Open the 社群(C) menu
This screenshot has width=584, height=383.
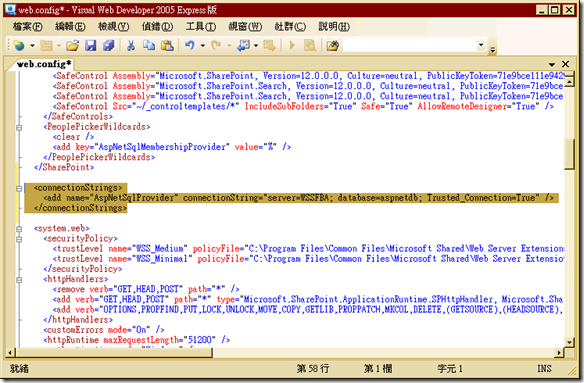coord(290,26)
